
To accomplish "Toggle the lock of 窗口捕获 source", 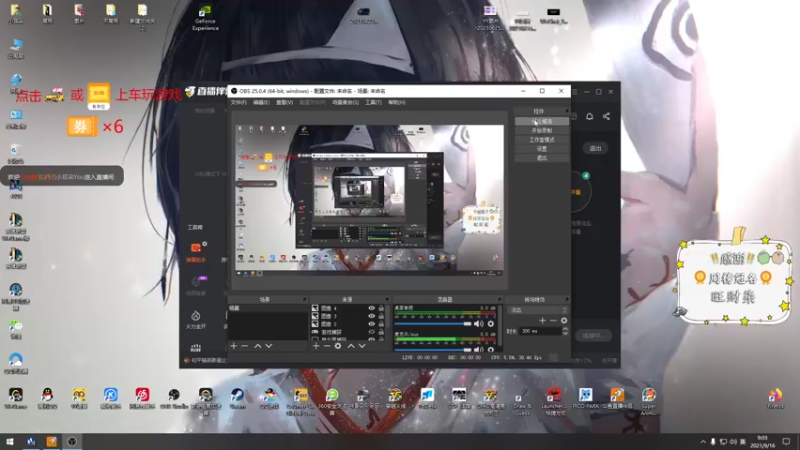I will (381, 332).
